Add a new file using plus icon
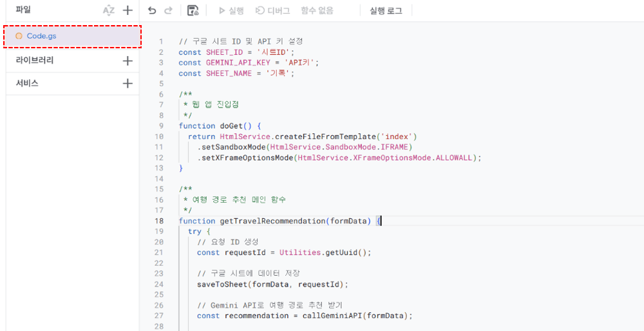The width and height of the screenshot is (644, 331). [x=128, y=10]
